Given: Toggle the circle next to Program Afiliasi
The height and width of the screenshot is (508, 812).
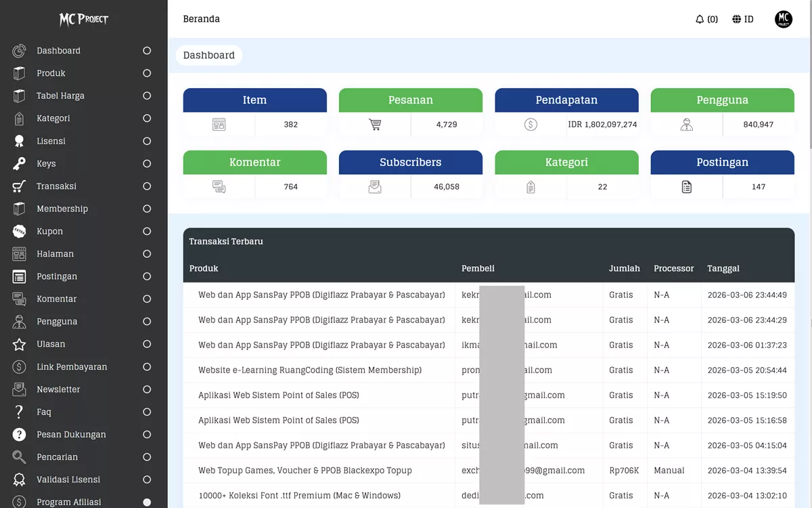Looking at the screenshot, I should pyautogui.click(x=147, y=502).
